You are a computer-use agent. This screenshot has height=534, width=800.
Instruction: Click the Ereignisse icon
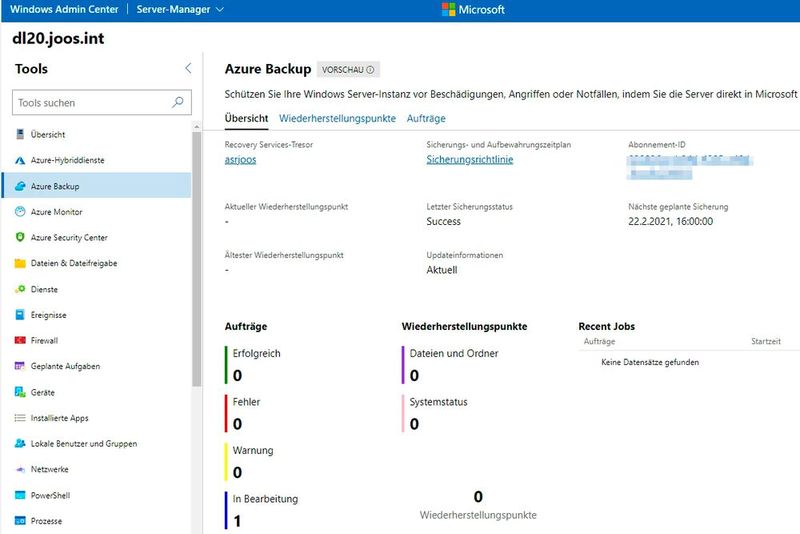[x=20, y=315]
